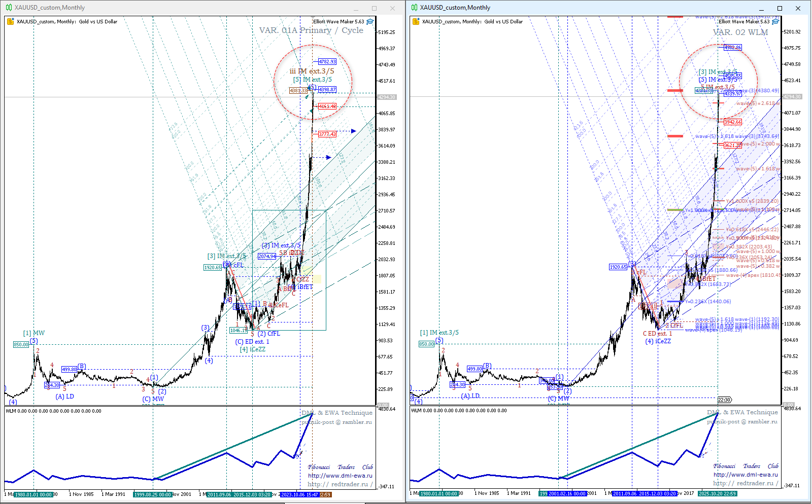Image resolution: width=812 pixels, height=504 pixels.
Task: Click the 3777.43 red price label in left chart
Action: (x=327, y=134)
